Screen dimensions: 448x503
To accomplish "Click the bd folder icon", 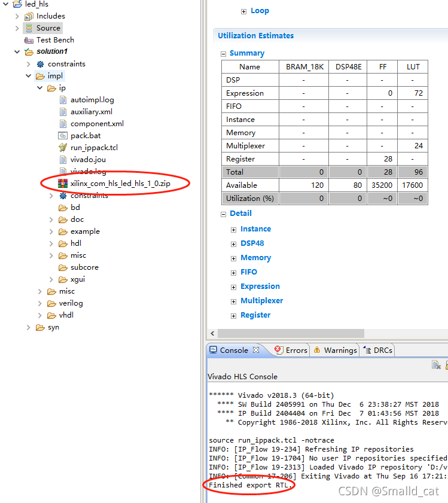I will click(x=63, y=208).
